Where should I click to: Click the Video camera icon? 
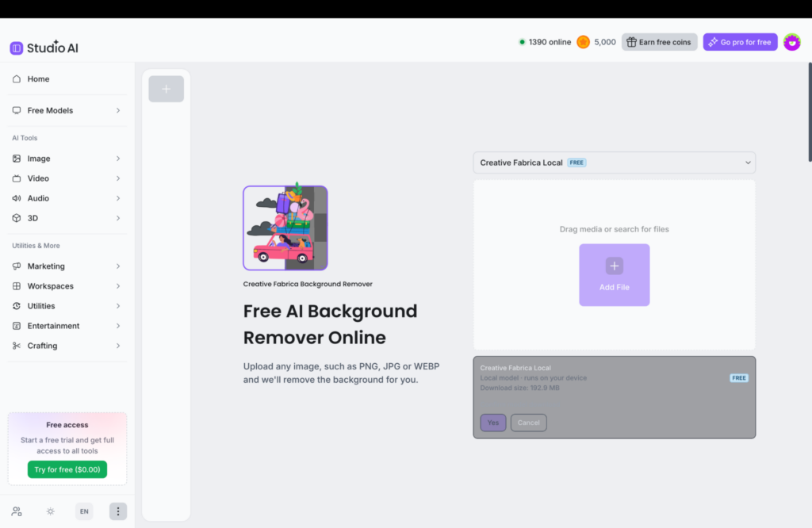(x=17, y=178)
